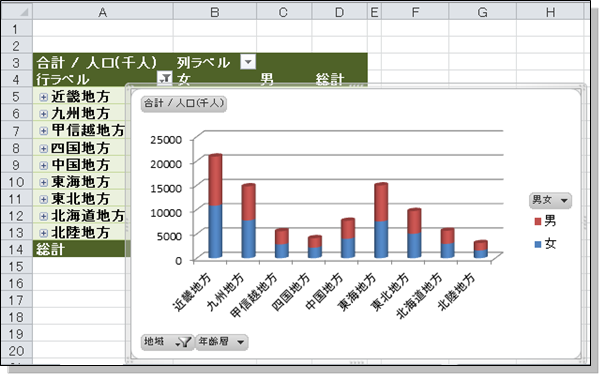Click the 10000 value axis label
599x374 pixels.
coord(166,212)
